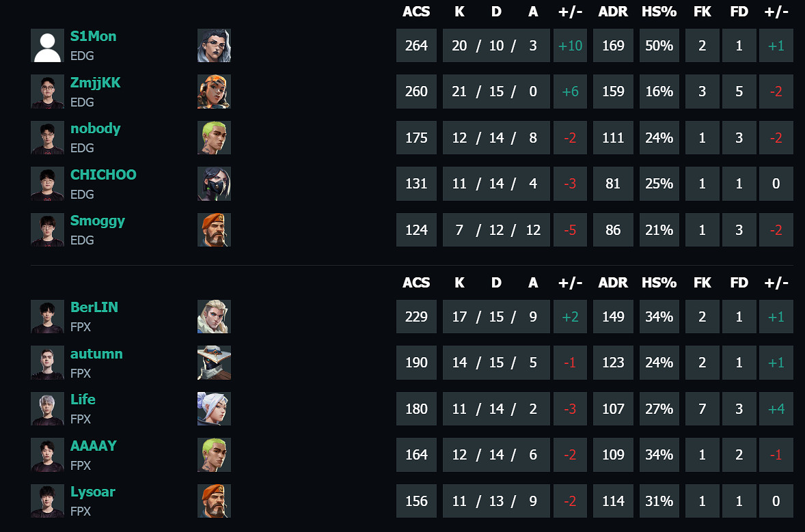Click Raze agent portrait beside ZmjjKK

[x=214, y=91]
